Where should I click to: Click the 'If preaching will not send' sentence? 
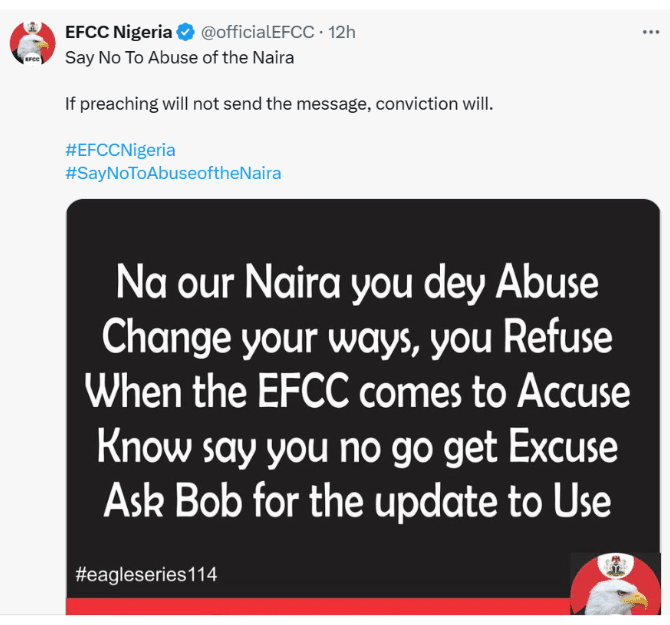coord(279,103)
